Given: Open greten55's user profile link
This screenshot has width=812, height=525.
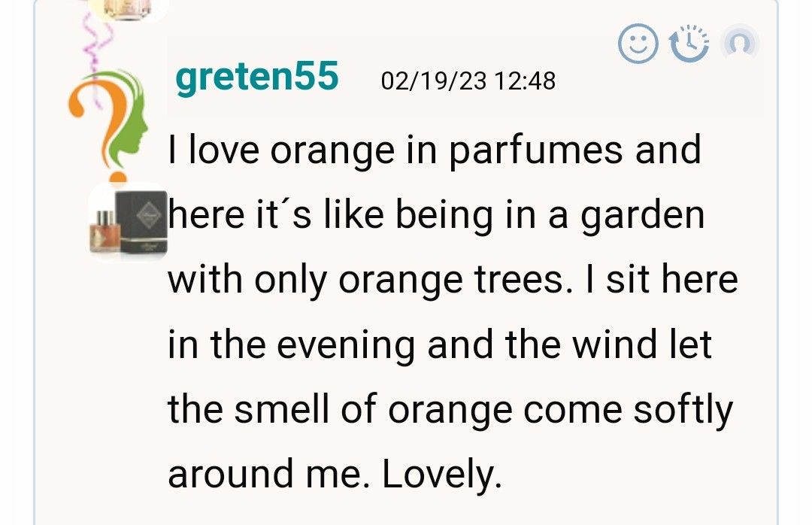Looking at the screenshot, I should click(256, 77).
